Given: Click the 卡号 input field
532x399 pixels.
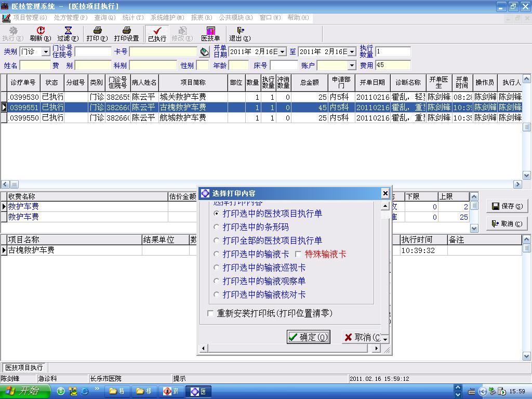Looking at the screenshot, I should [x=163, y=51].
